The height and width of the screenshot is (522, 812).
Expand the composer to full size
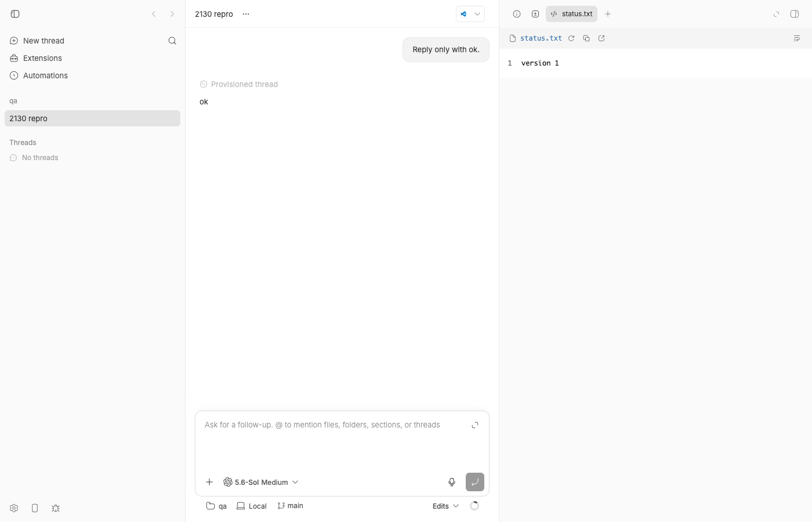point(475,425)
